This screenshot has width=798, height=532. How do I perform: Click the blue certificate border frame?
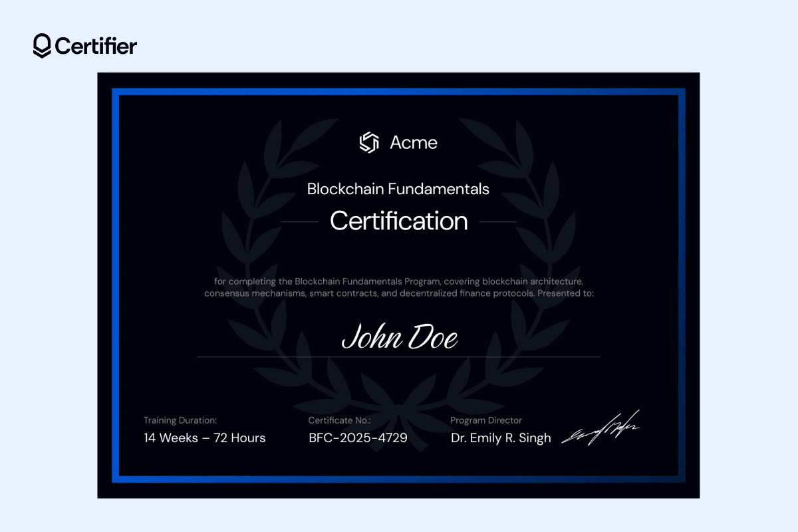[399, 90]
